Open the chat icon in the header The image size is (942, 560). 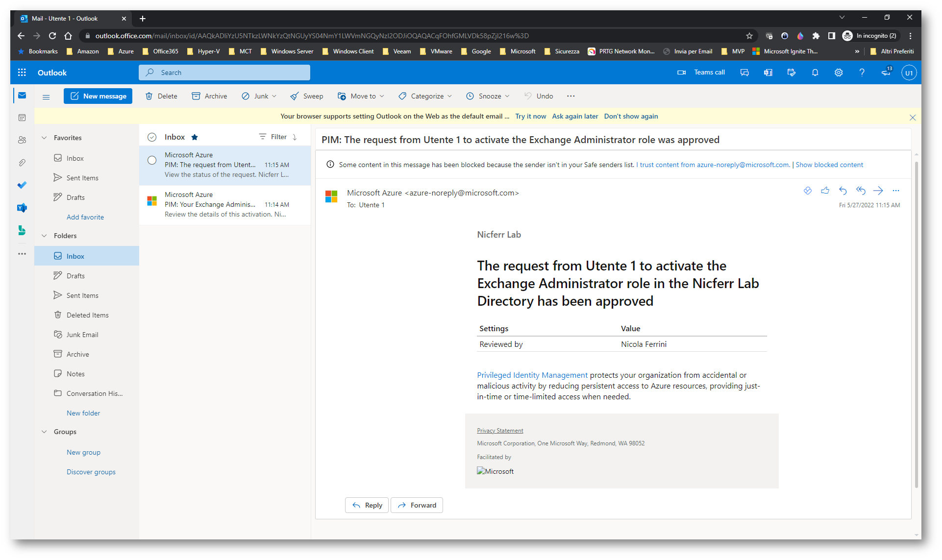744,73
